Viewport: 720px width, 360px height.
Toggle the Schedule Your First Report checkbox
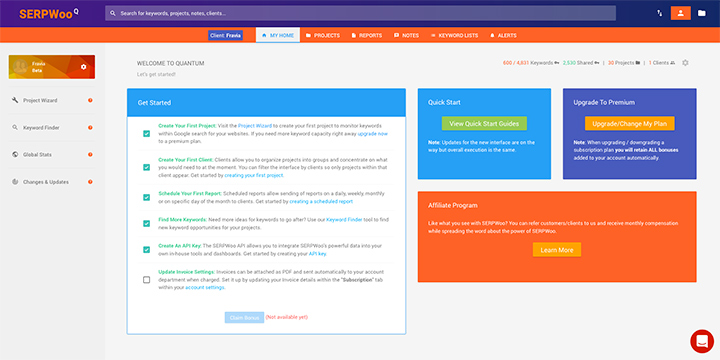click(146, 197)
